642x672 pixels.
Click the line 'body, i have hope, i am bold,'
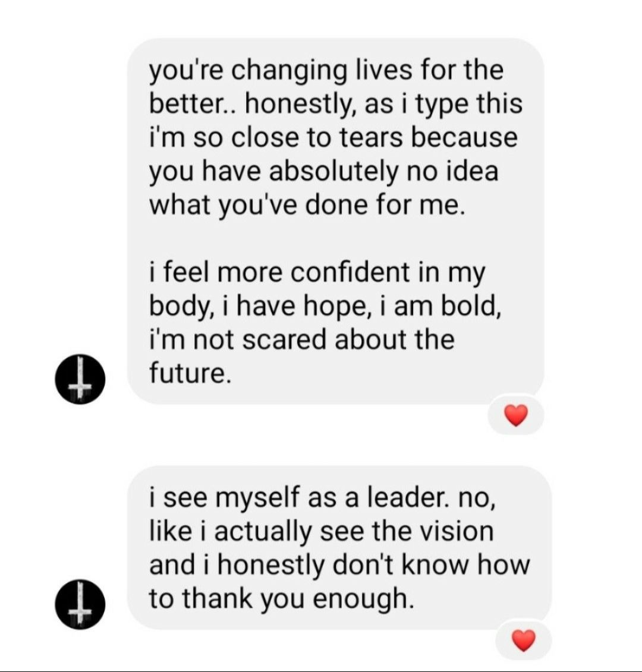325,307
